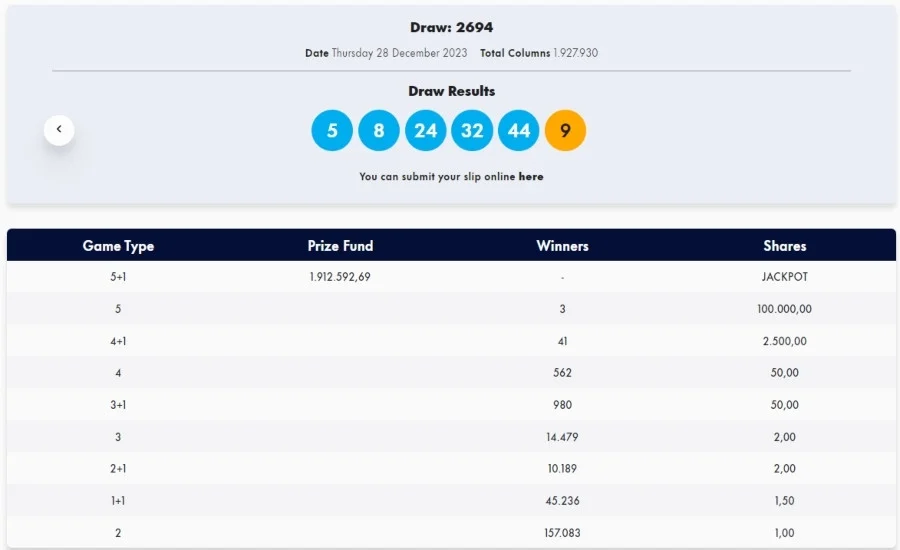Click the 4+1 game type row
Image resolution: width=900 pixels, height=550 pixels.
(451, 341)
